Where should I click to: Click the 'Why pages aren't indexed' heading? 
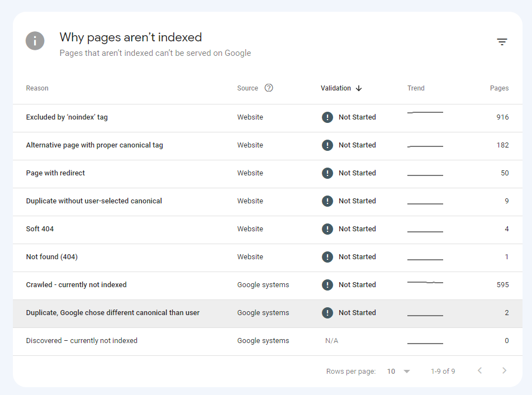pos(131,37)
